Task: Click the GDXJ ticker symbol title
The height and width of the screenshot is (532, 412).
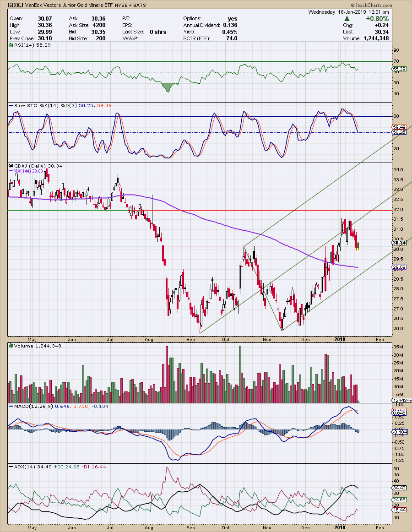Action: [x=15, y=5]
